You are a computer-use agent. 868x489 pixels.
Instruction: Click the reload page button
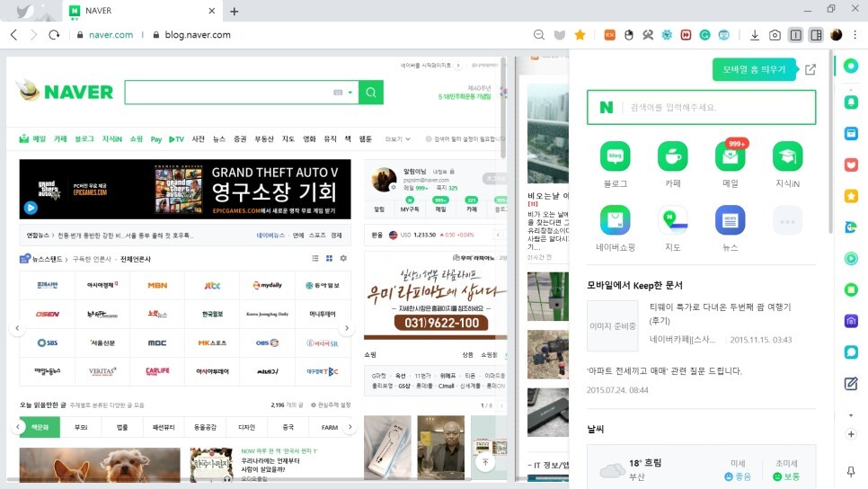click(54, 35)
